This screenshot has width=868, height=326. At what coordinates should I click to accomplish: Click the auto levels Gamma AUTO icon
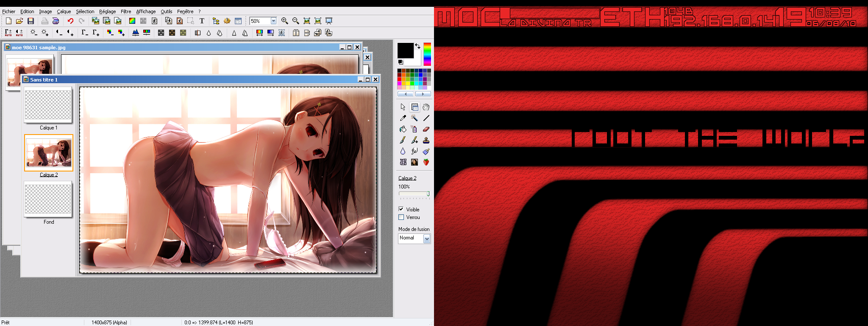(8, 33)
